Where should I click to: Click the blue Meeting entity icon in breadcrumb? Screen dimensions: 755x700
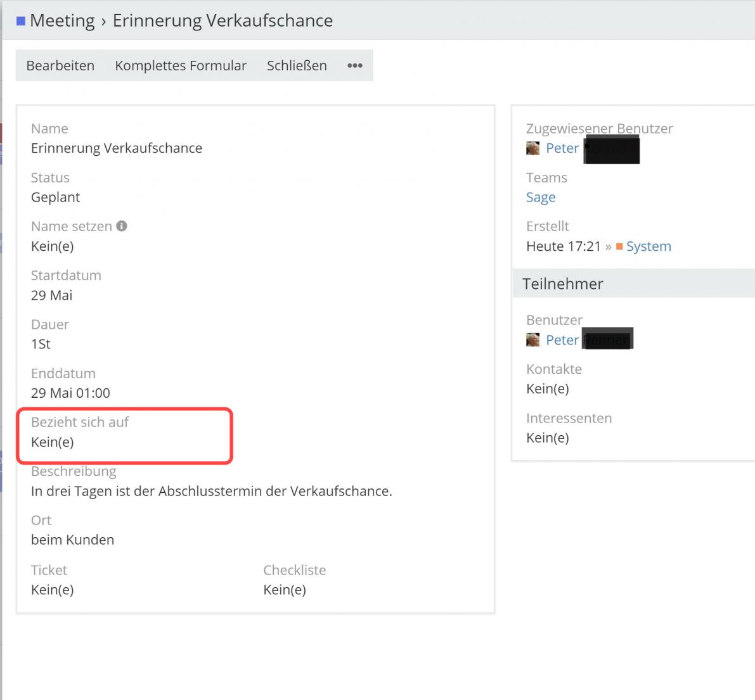(x=21, y=21)
